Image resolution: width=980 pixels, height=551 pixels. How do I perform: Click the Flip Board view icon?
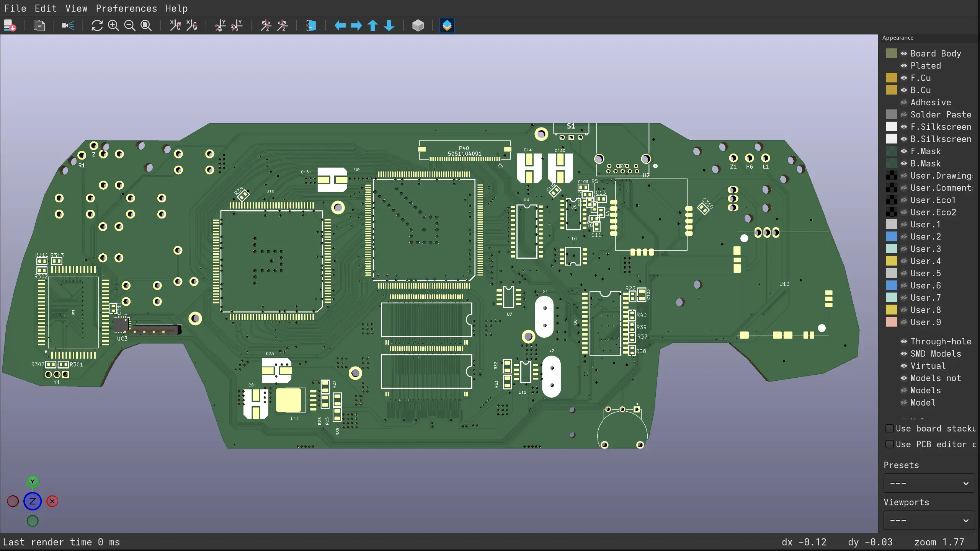[311, 26]
